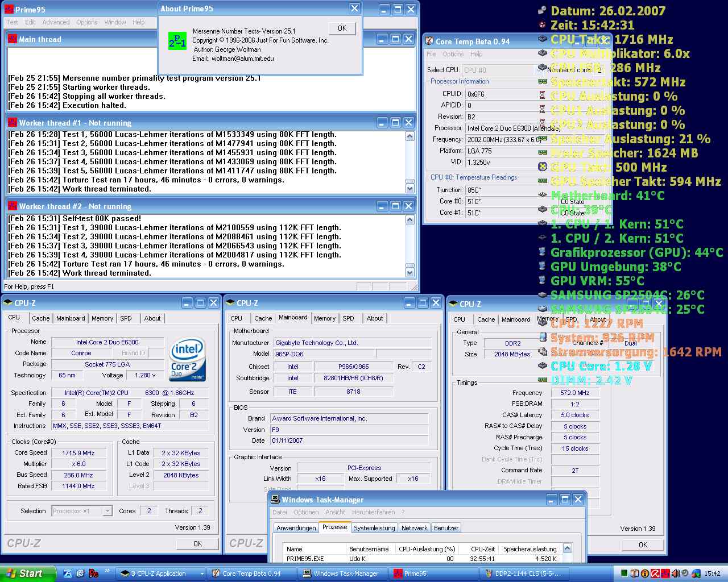This screenshot has width=728, height=582.
Task: Switch to the Netzwerk tab in Task-Manager
Action: [414, 528]
